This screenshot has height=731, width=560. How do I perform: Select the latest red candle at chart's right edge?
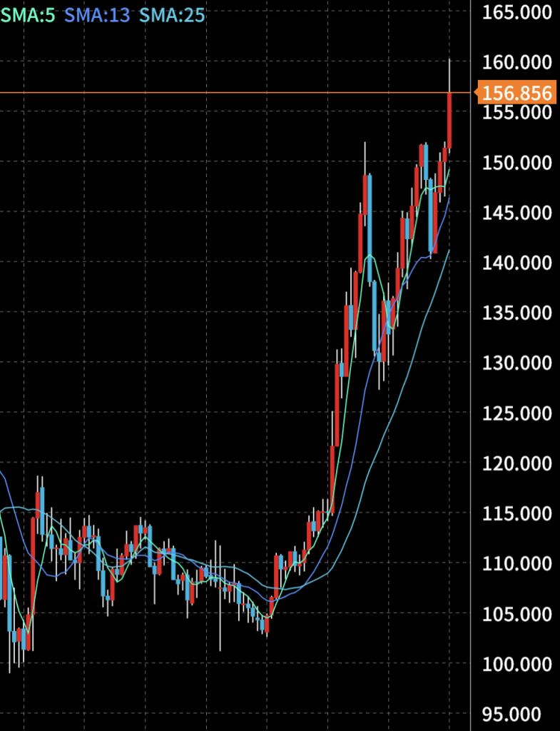(449, 120)
